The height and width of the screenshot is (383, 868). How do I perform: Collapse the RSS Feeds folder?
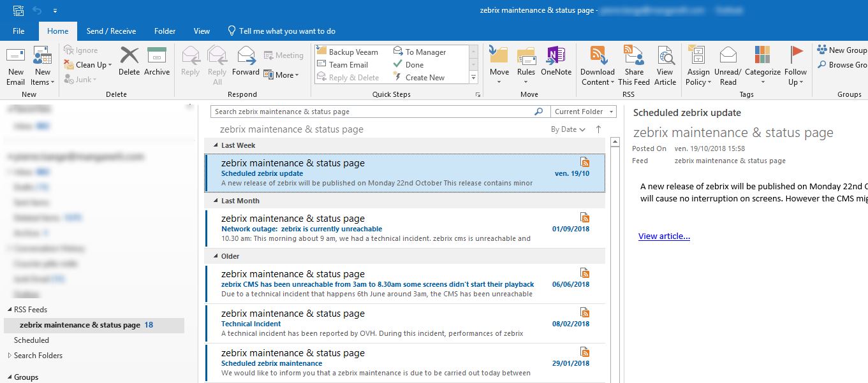click(10, 310)
